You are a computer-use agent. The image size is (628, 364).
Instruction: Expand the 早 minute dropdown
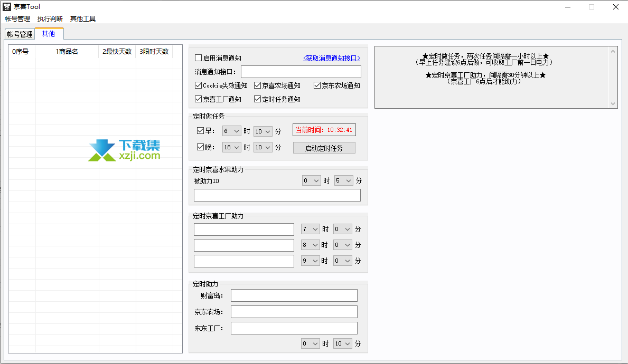tap(263, 131)
